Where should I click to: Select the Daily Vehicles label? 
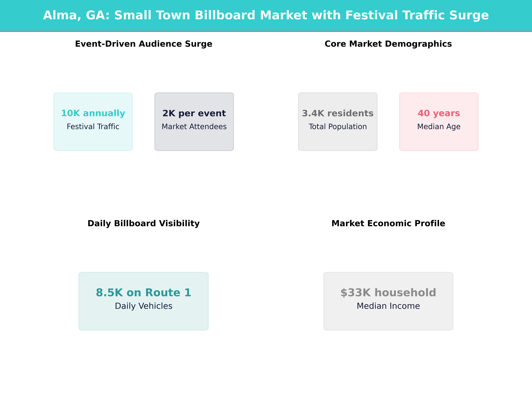coord(144,306)
